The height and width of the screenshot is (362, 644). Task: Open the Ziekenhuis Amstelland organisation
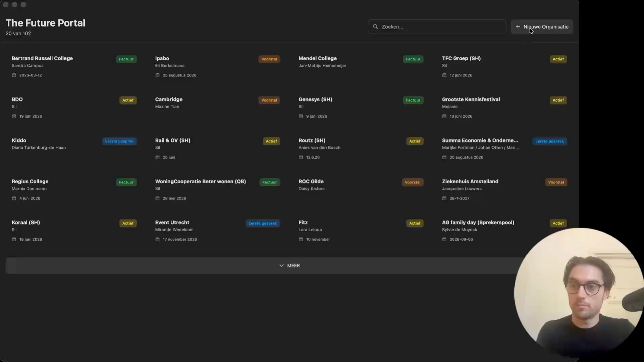(504, 189)
